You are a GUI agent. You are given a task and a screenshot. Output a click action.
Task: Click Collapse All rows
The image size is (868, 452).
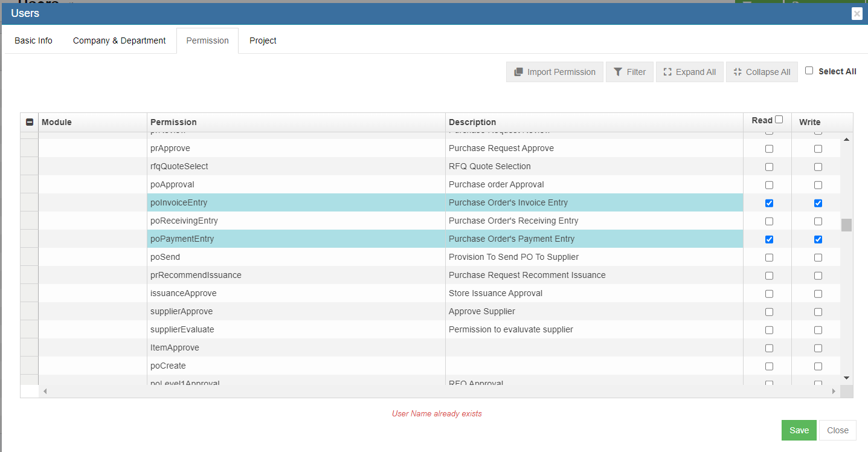coord(762,72)
